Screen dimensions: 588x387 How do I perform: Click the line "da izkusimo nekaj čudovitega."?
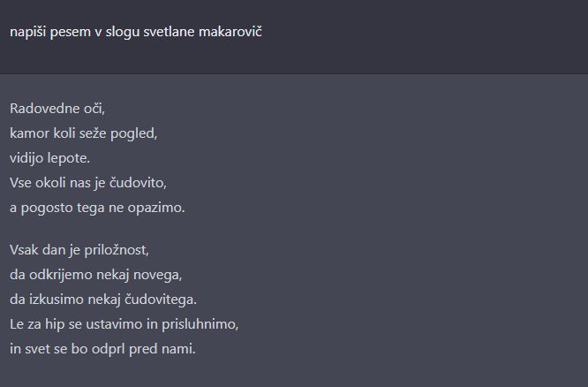pos(103,299)
